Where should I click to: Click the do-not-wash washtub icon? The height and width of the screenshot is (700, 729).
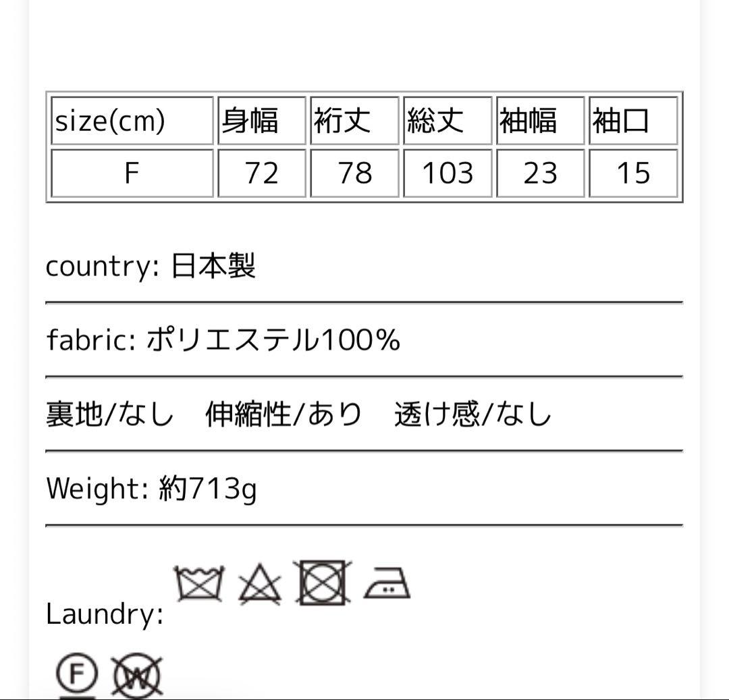click(198, 583)
